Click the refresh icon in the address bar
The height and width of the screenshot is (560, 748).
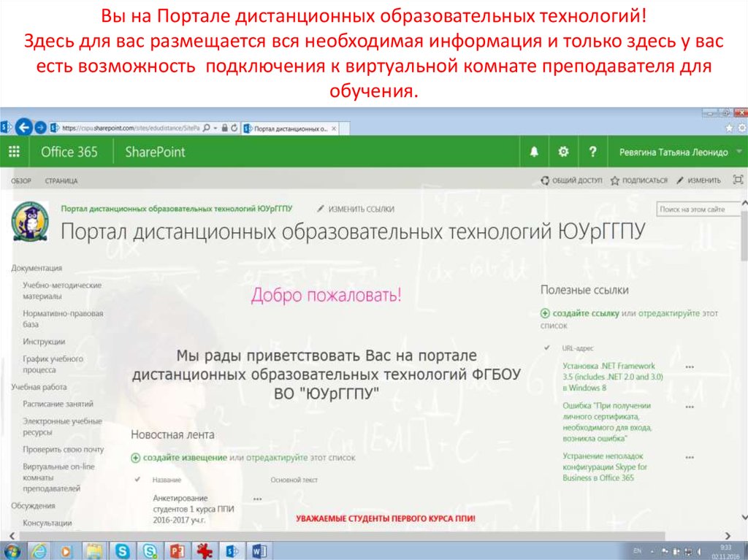(x=234, y=128)
